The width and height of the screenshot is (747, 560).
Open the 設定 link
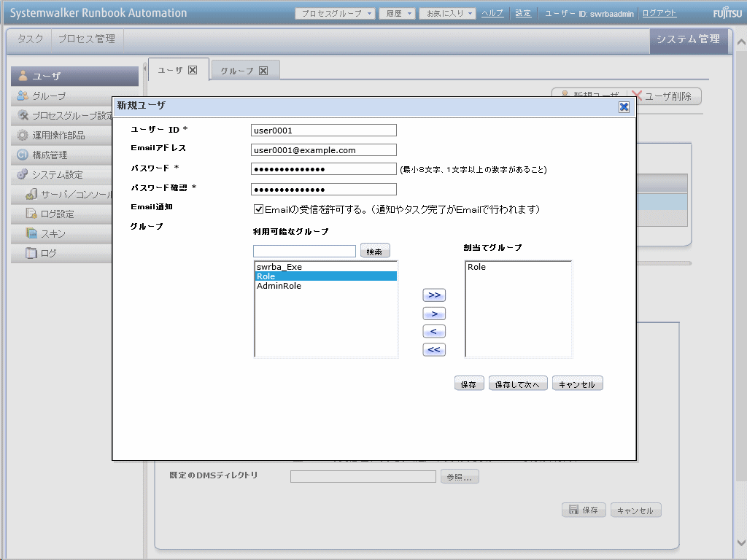tap(523, 13)
